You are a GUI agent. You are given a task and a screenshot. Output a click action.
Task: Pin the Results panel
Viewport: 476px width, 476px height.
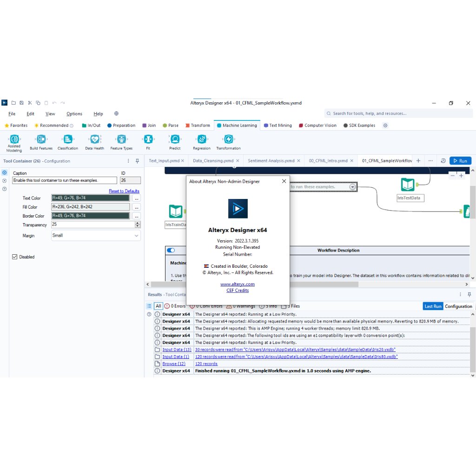(469, 294)
